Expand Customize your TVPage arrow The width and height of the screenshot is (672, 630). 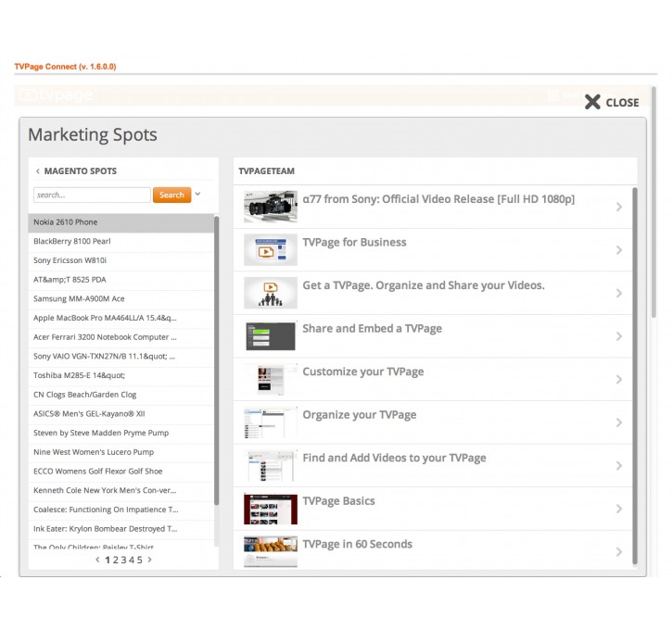(619, 380)
